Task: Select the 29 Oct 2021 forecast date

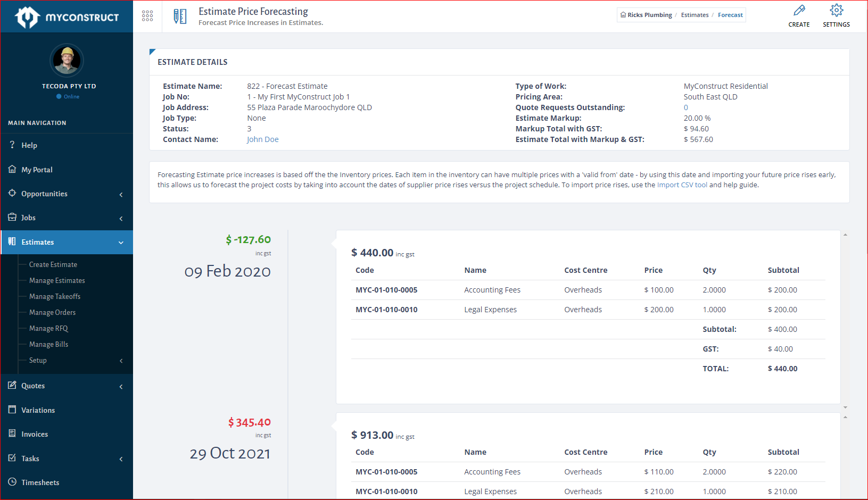Action: 230,453
